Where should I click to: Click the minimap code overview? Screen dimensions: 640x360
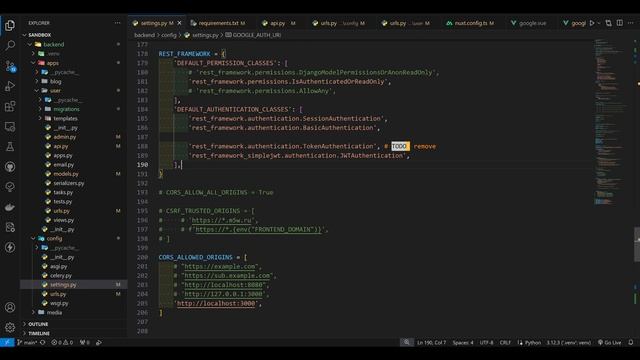(611, 122)
